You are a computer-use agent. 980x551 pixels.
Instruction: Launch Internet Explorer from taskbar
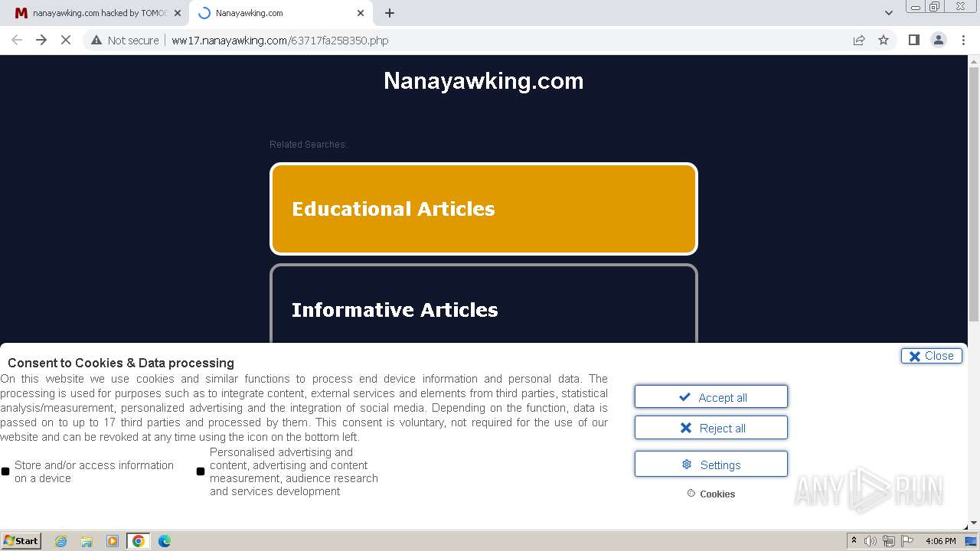(61, 541)
